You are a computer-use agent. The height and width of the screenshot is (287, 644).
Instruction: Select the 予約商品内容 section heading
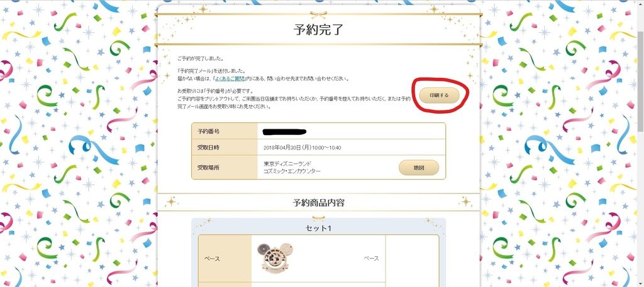pos(318,203)
